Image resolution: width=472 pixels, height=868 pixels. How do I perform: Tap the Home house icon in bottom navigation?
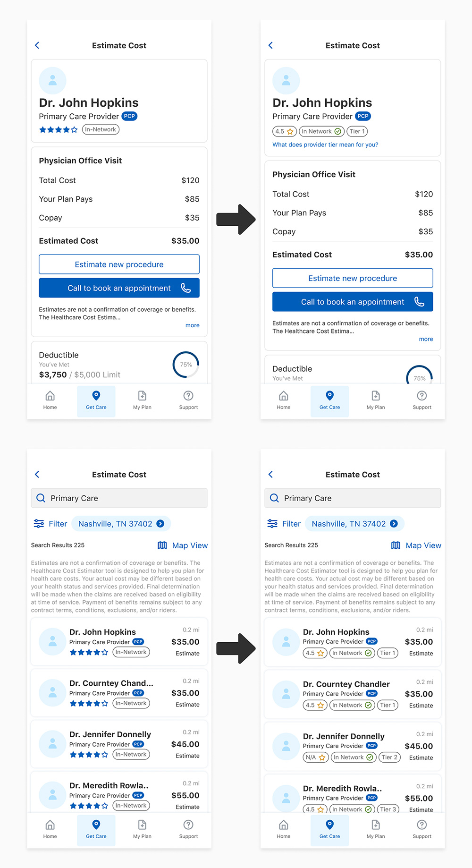[x=50, y=396]
